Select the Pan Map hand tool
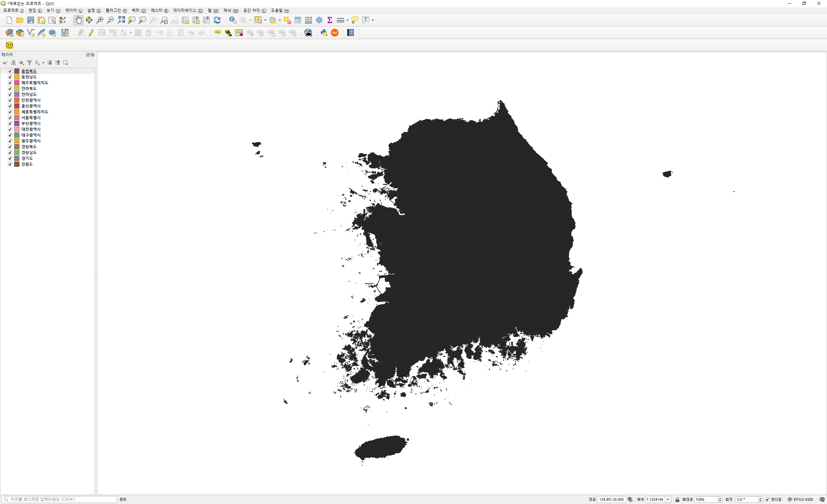The height and width of the screenshot is (504, 827). tap(78, 20)
